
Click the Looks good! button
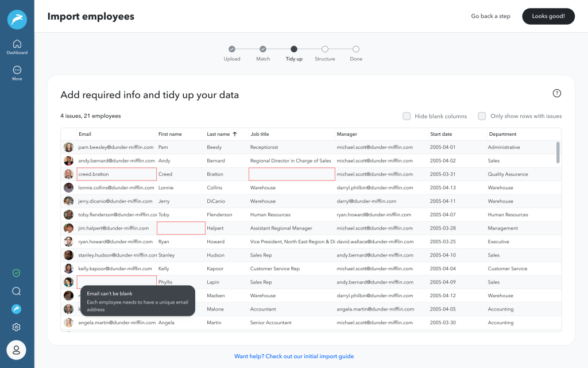click(548, 16)
